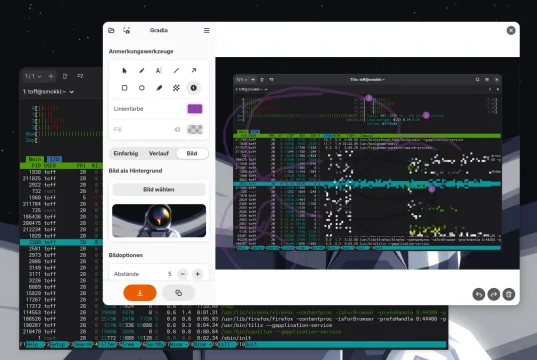Open the Gradia hamburger menu
The image size is (537, 360).
pyautogui.click(x=207, y=30)
